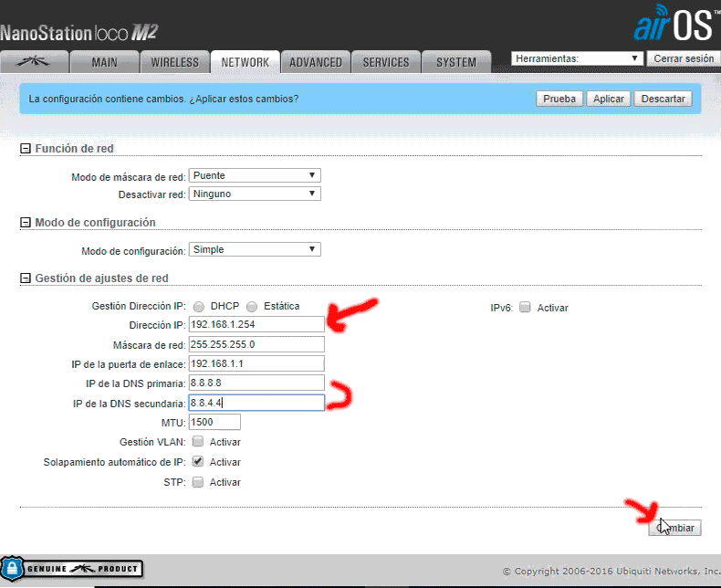Viewport: 721px width, 588px height.
Task: Open the SYSTEM tab
Action: click(456, 62)
